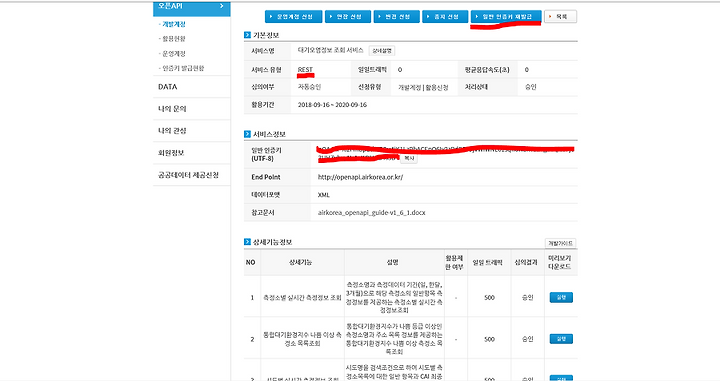Image resolution: width=720 pixels, height=381 pixels.
Task: Click the 기본정보 section arrow icon
Action: pyautogui.click(x=248, y=35)
